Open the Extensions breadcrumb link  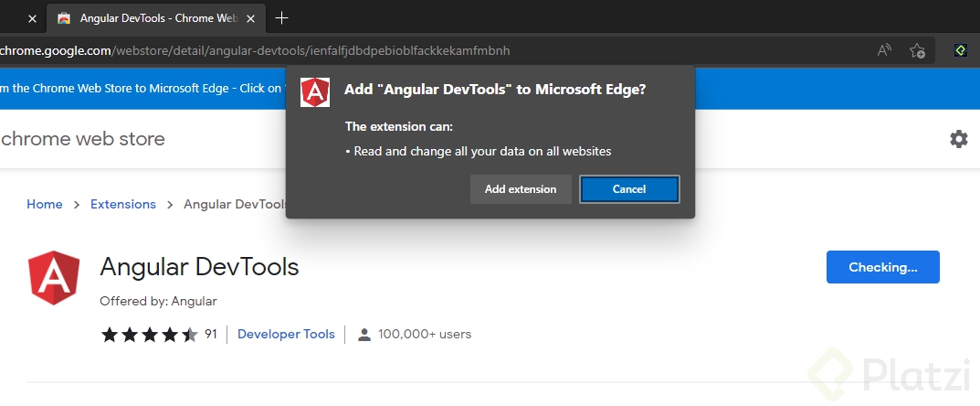(123, 204)
